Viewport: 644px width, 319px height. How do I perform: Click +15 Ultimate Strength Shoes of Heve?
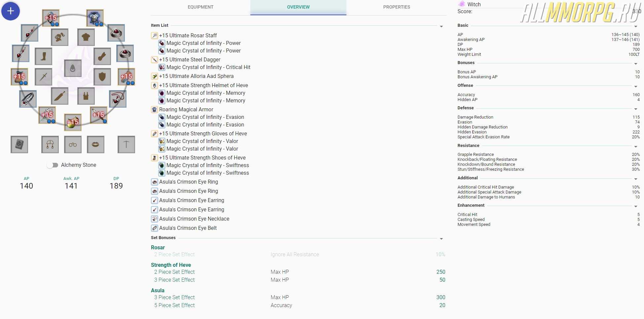pos(202,158)
